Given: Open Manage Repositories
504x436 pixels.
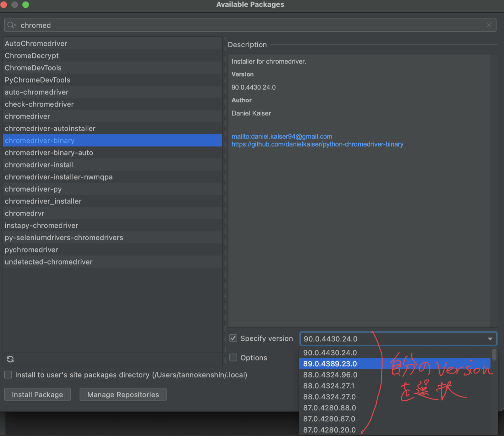Looking at the screenshot, I should (123, 394).
